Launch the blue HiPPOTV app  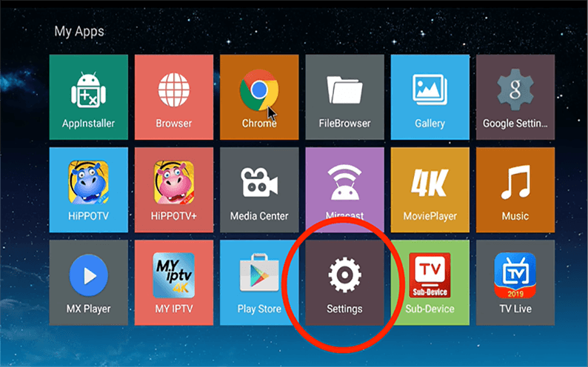[x=89, y=190]
